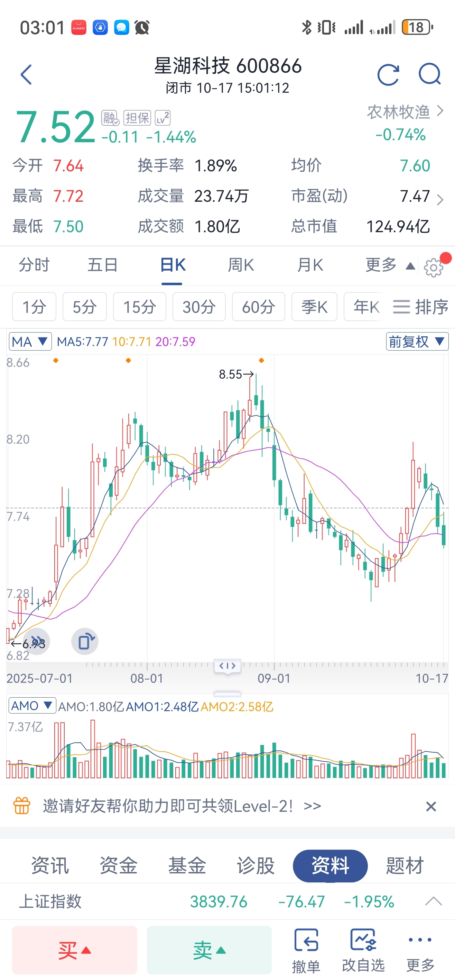The image size is (455, 980).
Task: Rotate chart to landscape view
Action: (x=85, y=642)
